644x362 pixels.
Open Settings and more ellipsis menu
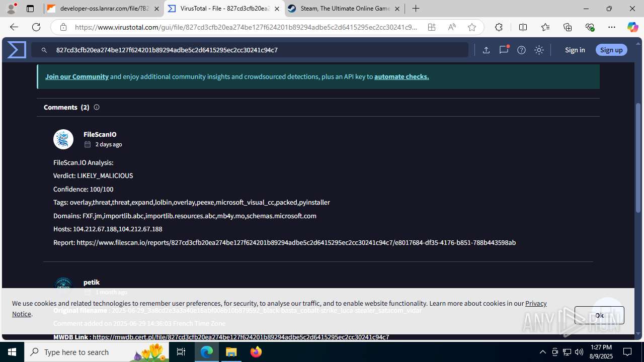tap(612, 27)
